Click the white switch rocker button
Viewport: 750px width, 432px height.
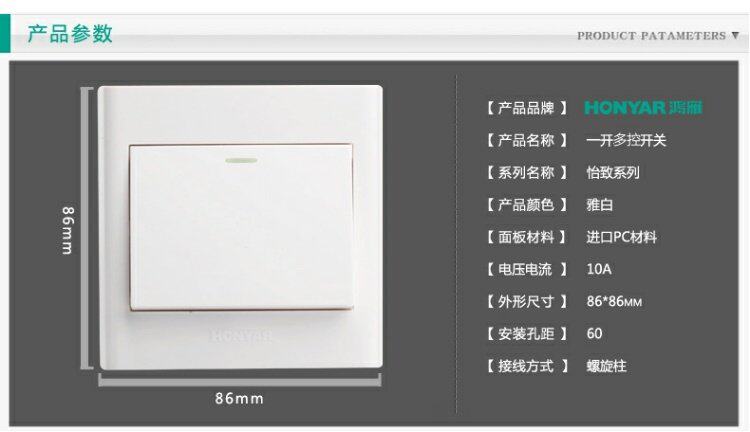tap(241, 227)
